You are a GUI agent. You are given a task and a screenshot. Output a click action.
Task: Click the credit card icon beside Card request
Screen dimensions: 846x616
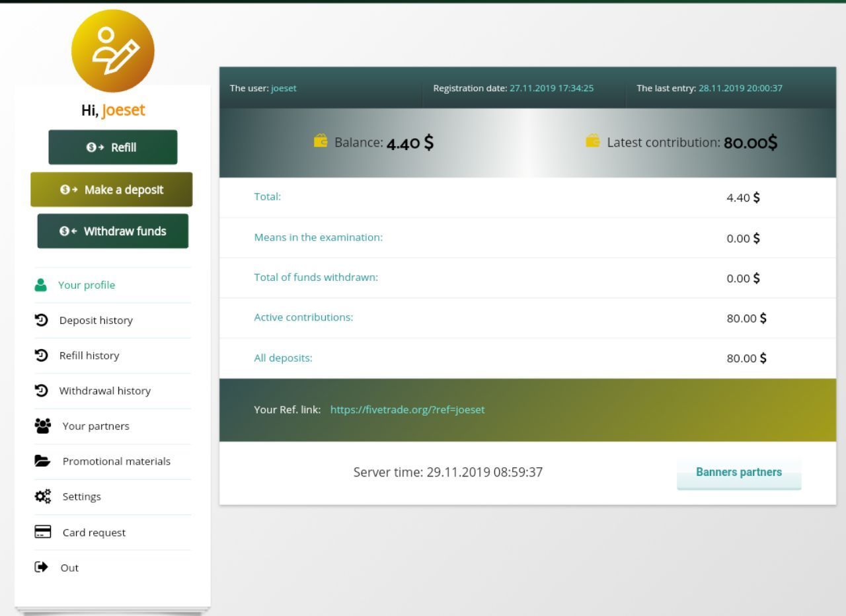tap(42, 532)
